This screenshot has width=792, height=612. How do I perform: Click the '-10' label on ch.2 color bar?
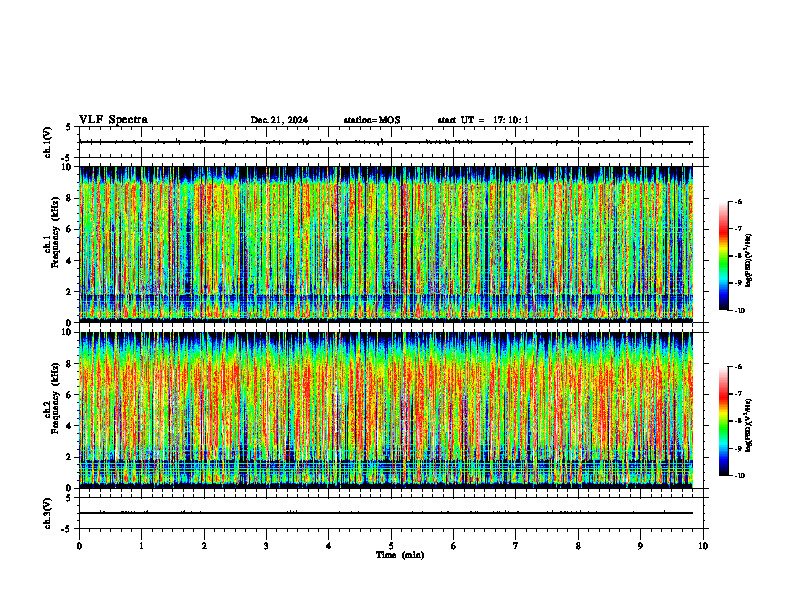tap(740, 476)
